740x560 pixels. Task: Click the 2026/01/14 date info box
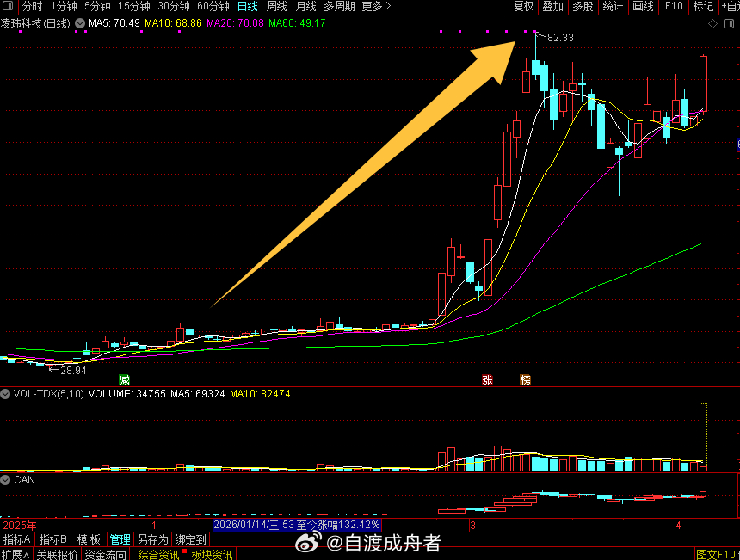pos(297,525)
